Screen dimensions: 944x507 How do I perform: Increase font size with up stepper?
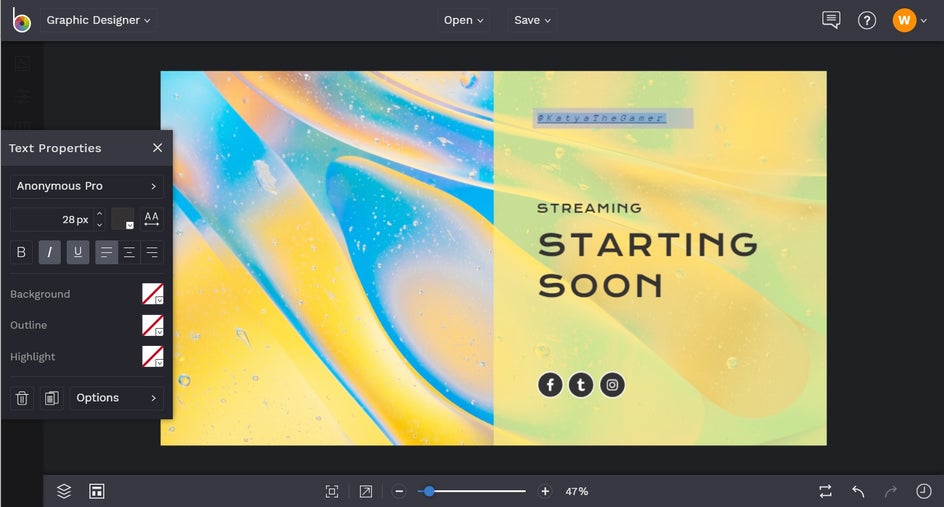(99, 214)
